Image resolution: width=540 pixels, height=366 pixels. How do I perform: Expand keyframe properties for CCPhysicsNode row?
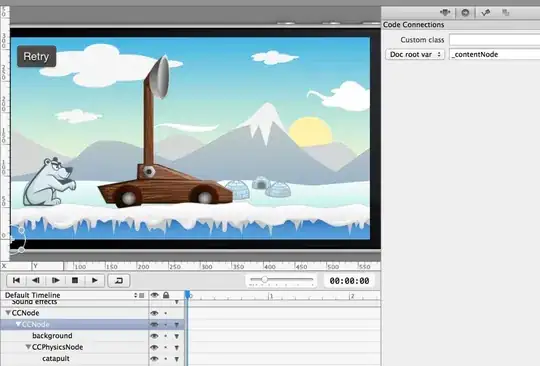tap(177, 348)
